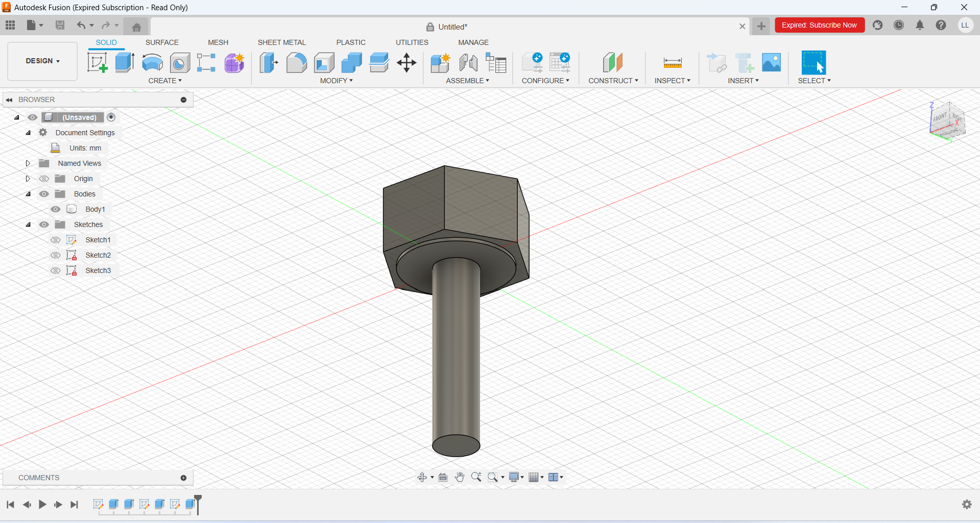Switch to the MESH tab

218,42
